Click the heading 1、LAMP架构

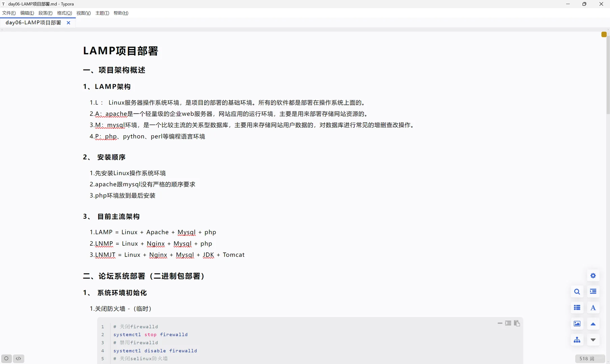pos(107,87)
